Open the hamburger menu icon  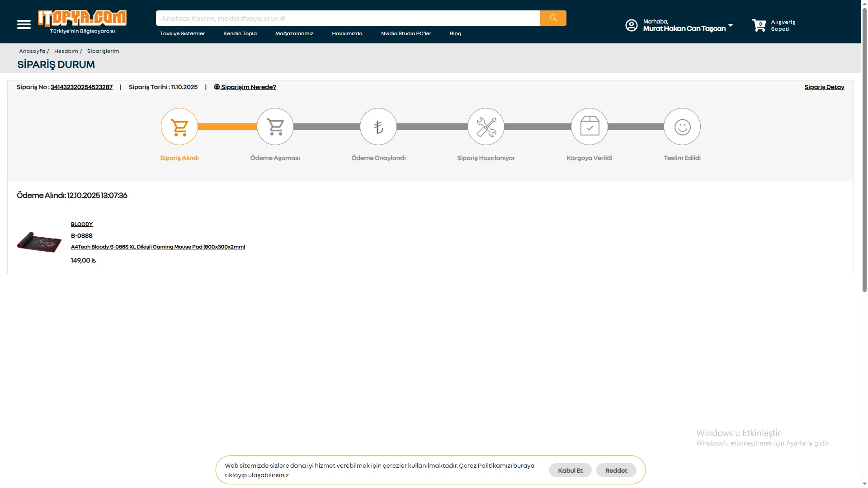click(24, 24)
